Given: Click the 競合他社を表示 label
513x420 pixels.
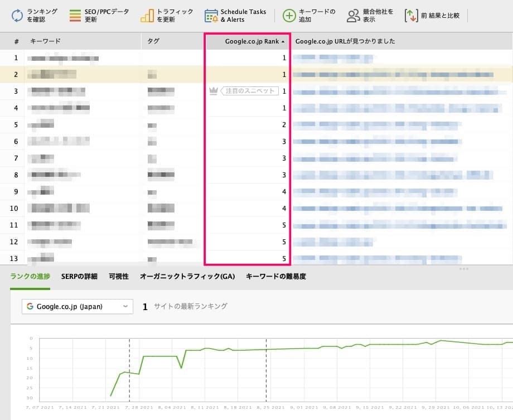Looking at the screenshot, I should tap(378, 16).
